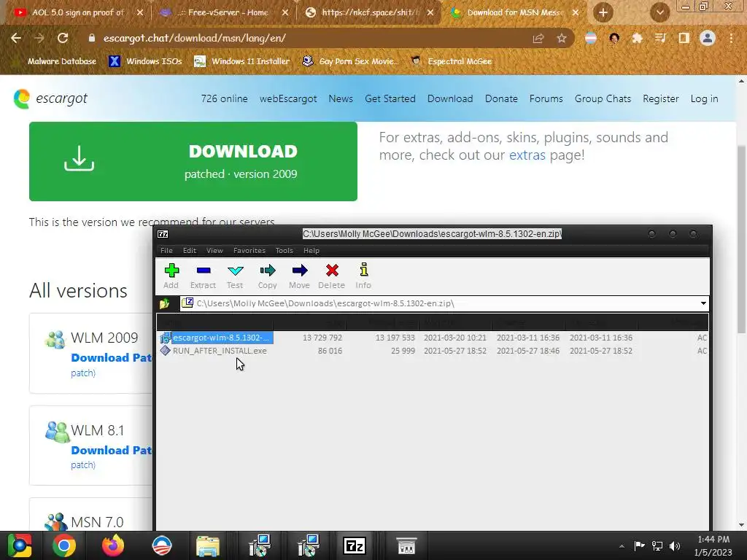Click the green DOWNLOAD patched version 2009 button
This screenshot has height=560, width=747.
point(193,161)
